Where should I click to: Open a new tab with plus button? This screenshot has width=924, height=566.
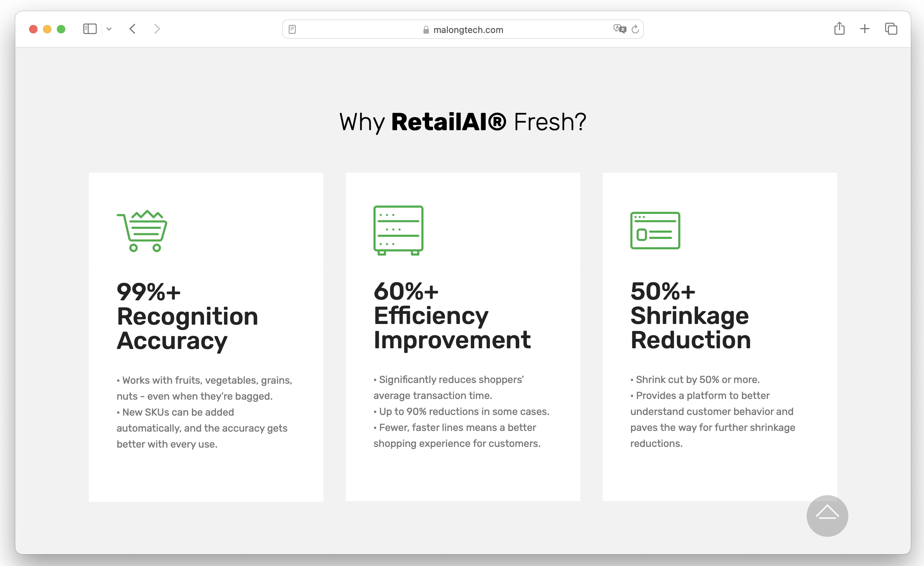tap(865, 29)
